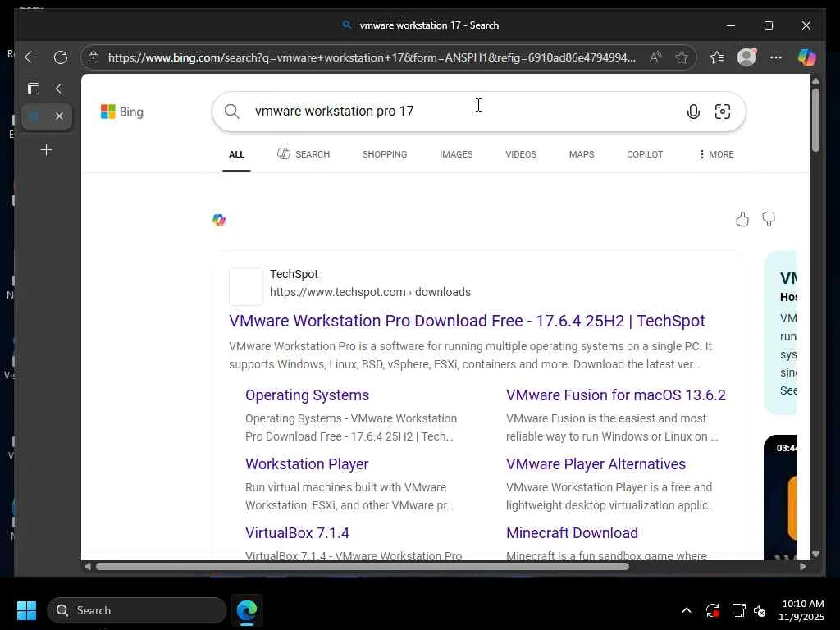840x630 pixels.
Task: Open the Edge profile avatar
Action: [x=746, y=57]
